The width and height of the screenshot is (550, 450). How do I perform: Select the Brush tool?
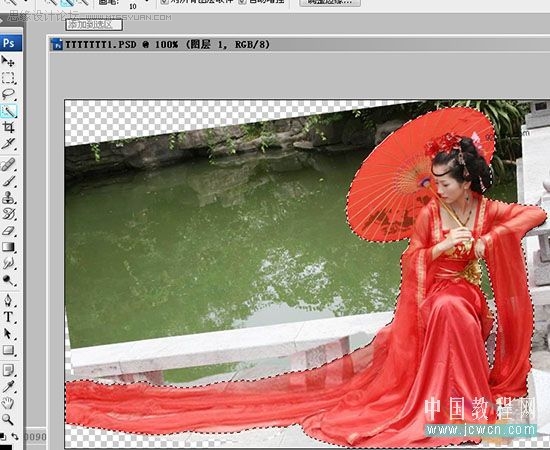(8, 181)
